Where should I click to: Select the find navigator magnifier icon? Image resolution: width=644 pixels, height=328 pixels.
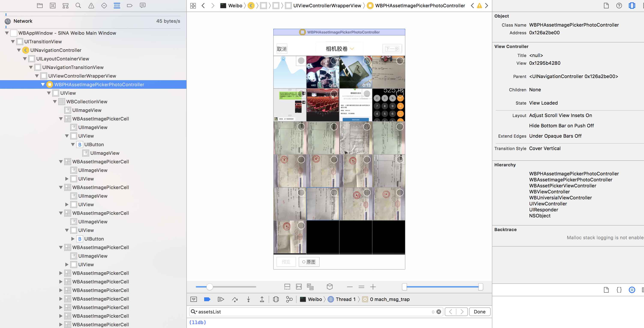pyautogui.click(x=78, y=6)
